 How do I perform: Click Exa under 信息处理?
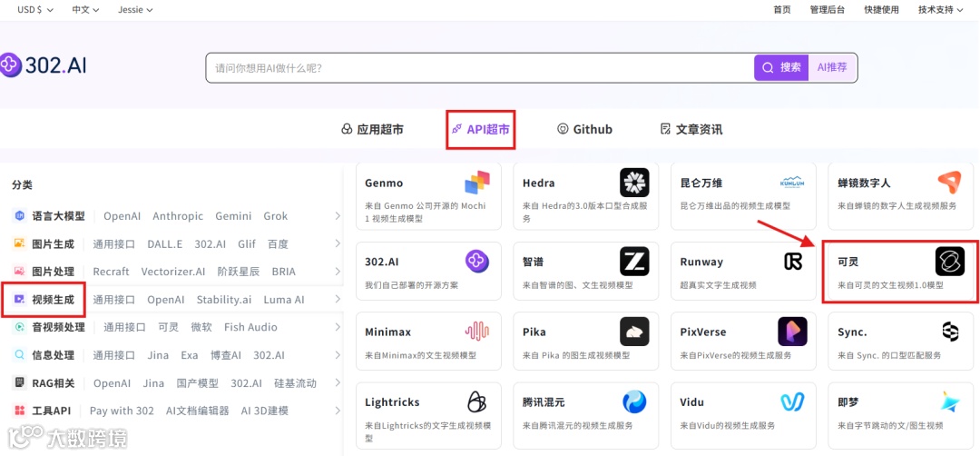[x=190, y=354]
